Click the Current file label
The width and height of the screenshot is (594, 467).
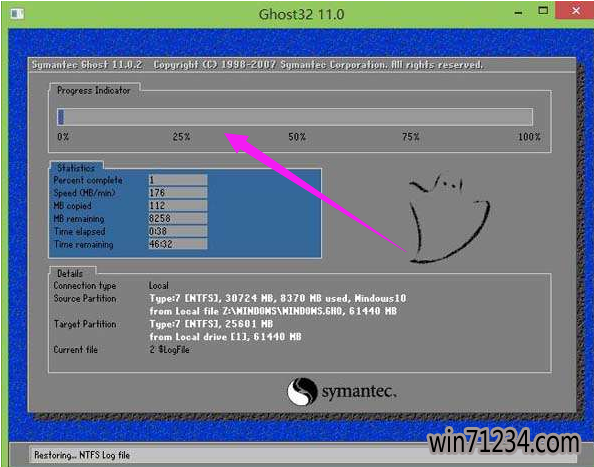[75, 350]
